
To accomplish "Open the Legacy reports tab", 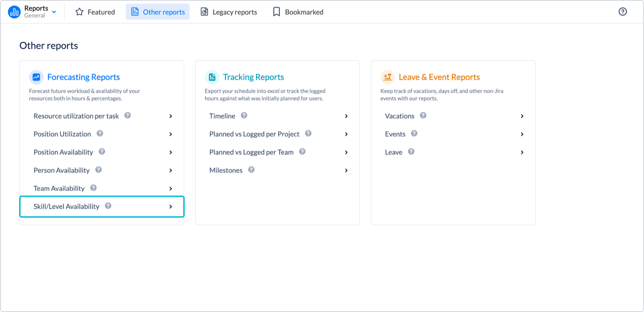I will tap(229, 12).
